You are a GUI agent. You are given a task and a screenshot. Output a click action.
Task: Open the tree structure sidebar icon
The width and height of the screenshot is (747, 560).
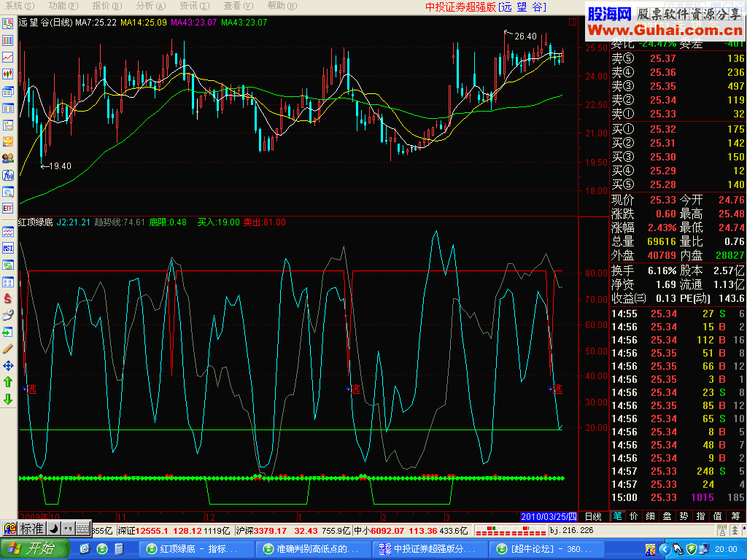(8, 125)
